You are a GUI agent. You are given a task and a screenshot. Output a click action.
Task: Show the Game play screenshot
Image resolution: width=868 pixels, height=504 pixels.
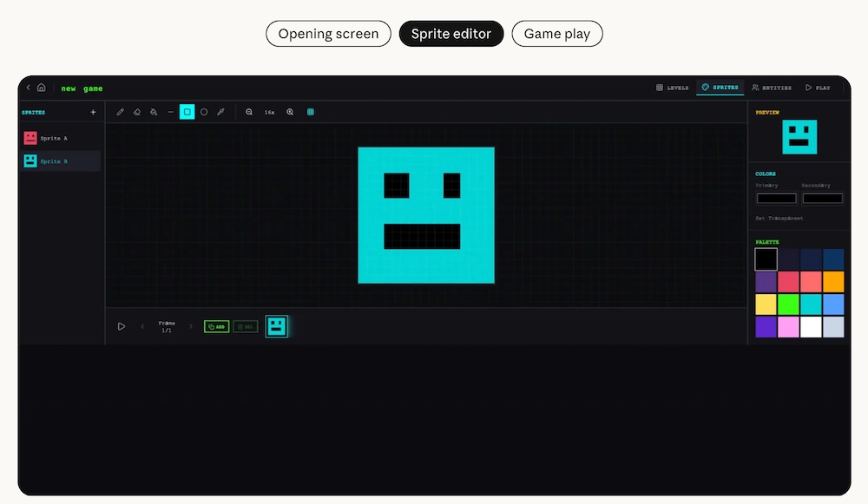click(x=556, y=34)
